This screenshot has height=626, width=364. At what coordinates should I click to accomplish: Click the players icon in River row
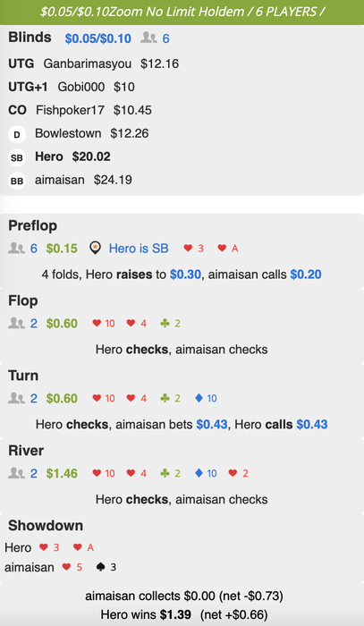pyautogui.click(x=16, y=473)
